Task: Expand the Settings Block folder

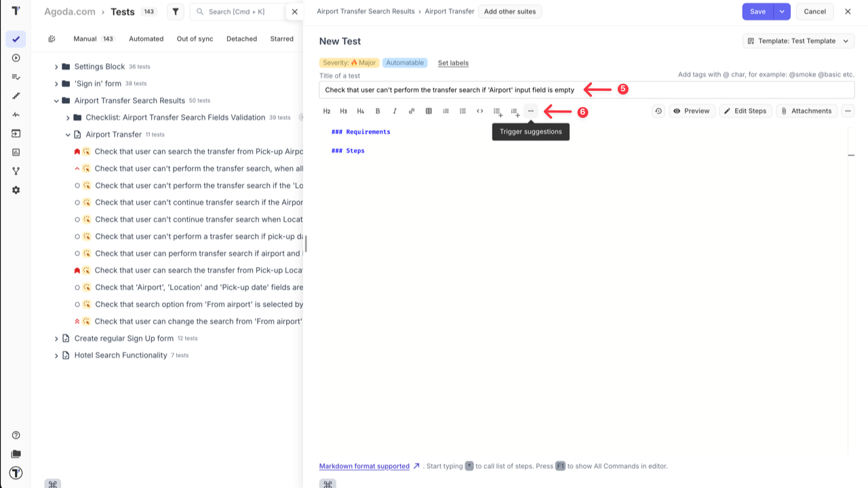Action: pos(56,67)
